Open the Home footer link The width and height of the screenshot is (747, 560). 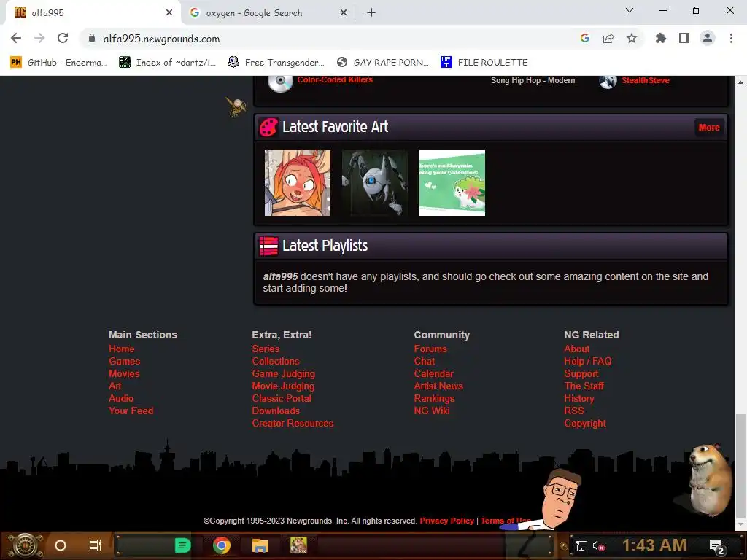pos(122,349)
